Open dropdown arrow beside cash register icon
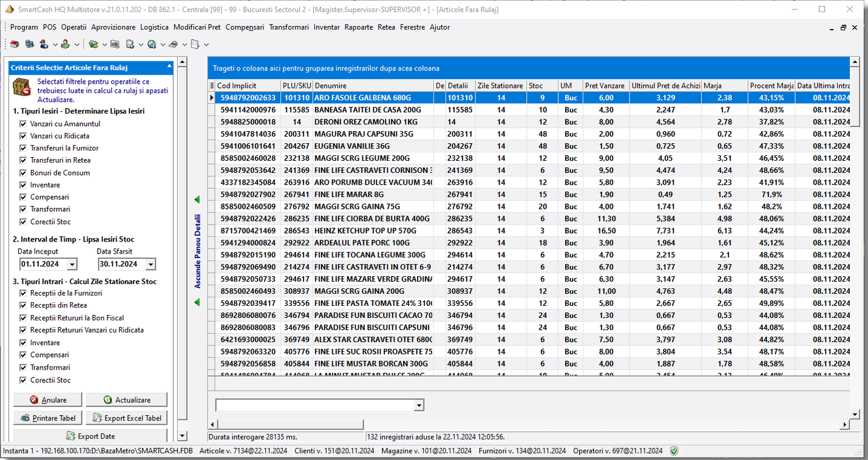This screenshot has height=460, width=868. 184,44
